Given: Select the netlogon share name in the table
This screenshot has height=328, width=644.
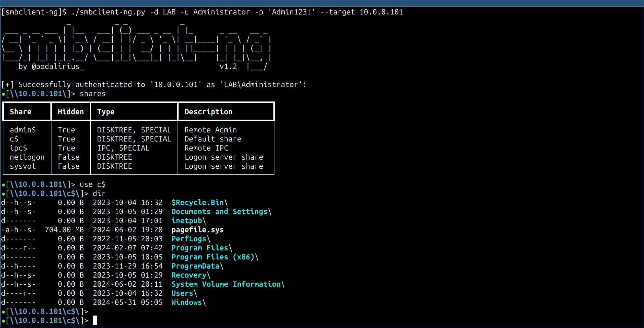Looking at the screenshot, I should [x=27, y=157].
